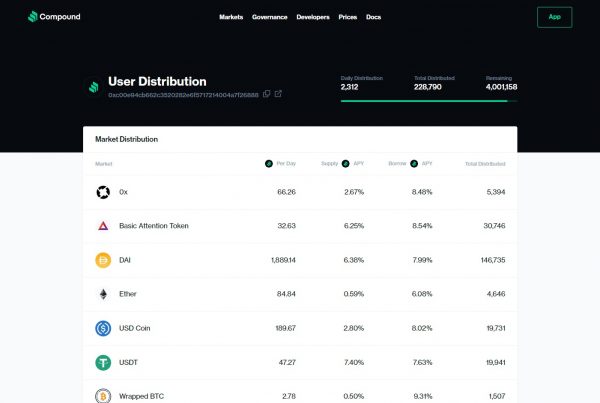The image size is (600, 403).
Task: Open the 0x market row name
Action: [x=123, y=192]
